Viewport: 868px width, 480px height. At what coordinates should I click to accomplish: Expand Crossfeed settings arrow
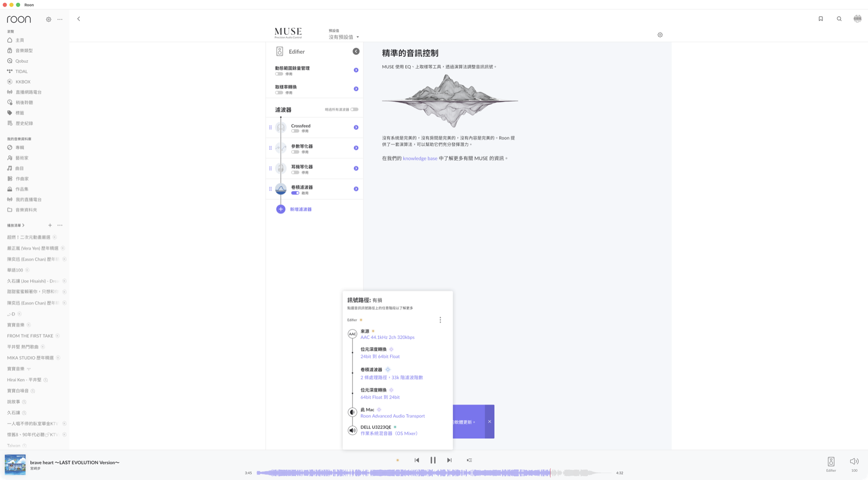click(356, 128)
